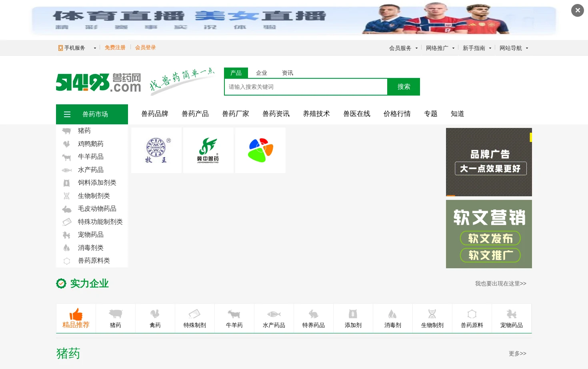Click the hexagon icon beside 兽药原料类
This screenshot has height=369, width=588.
point(66,261)
